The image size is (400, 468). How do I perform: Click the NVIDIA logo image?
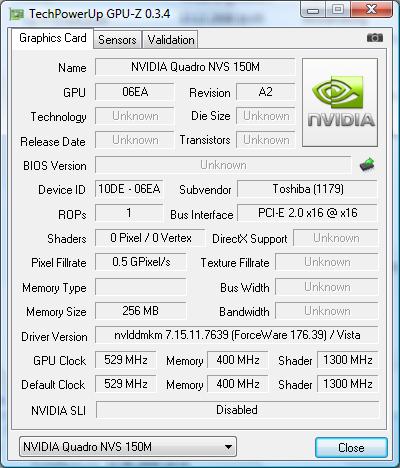click(x=340, y=102)
